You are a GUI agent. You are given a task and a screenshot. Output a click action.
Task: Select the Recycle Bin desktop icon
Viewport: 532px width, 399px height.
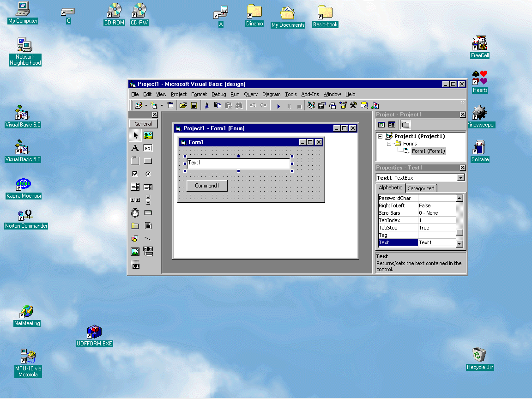pyautogui.click(x=480, y=359)
